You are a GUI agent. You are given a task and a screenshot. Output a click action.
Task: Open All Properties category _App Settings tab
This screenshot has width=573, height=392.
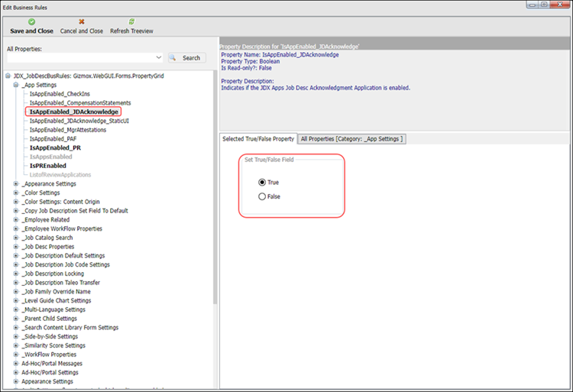tap(351, 139)
